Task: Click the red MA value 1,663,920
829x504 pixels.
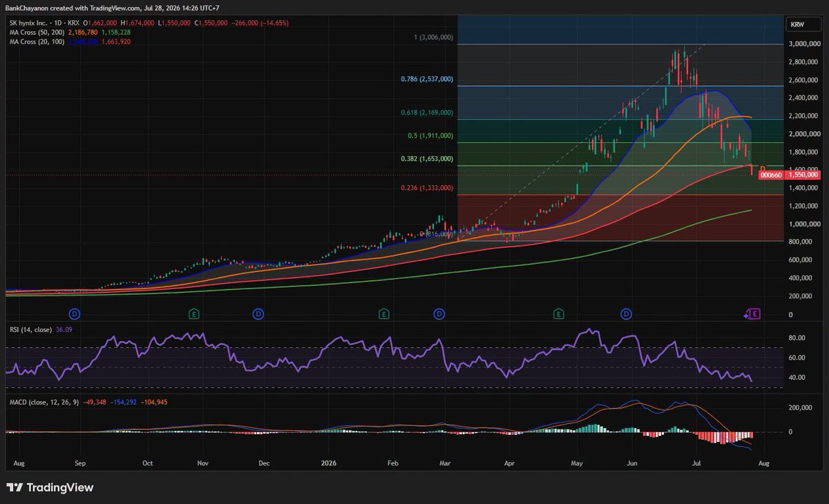Action: [116, 41]
